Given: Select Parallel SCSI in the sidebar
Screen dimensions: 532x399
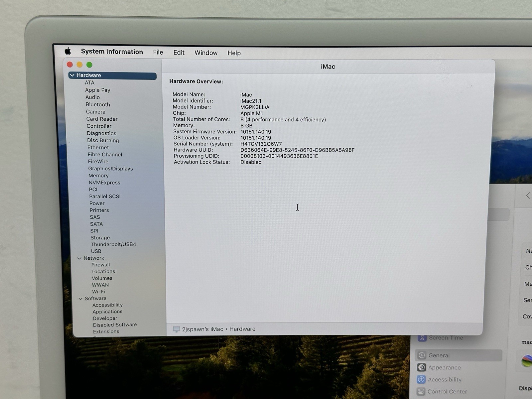Looking at the screenshot, I should [105, 197].
